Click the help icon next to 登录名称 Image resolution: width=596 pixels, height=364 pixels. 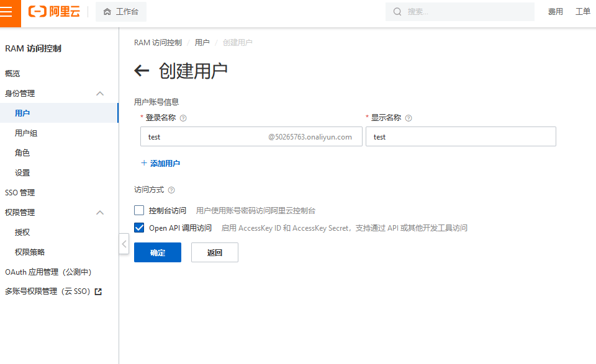(x=183, y=118)
